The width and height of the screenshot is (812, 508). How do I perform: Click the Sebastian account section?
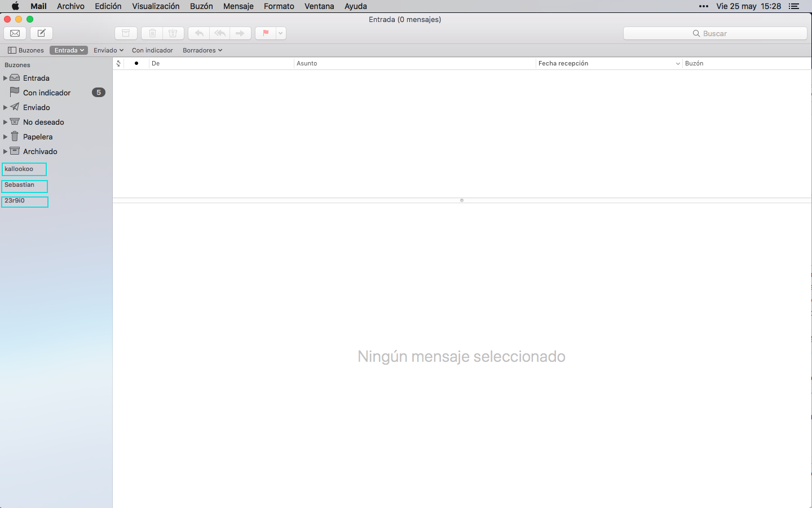point(24,185)
